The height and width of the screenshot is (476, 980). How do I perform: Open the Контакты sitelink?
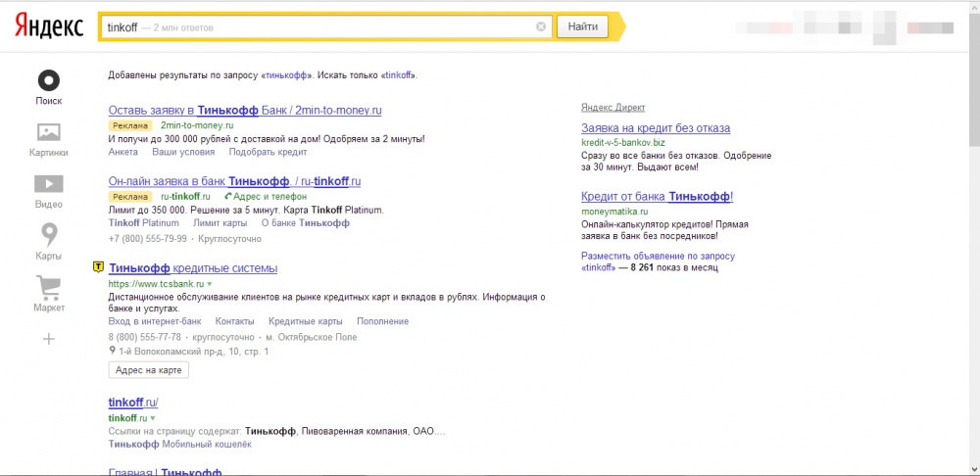(235, 321)
